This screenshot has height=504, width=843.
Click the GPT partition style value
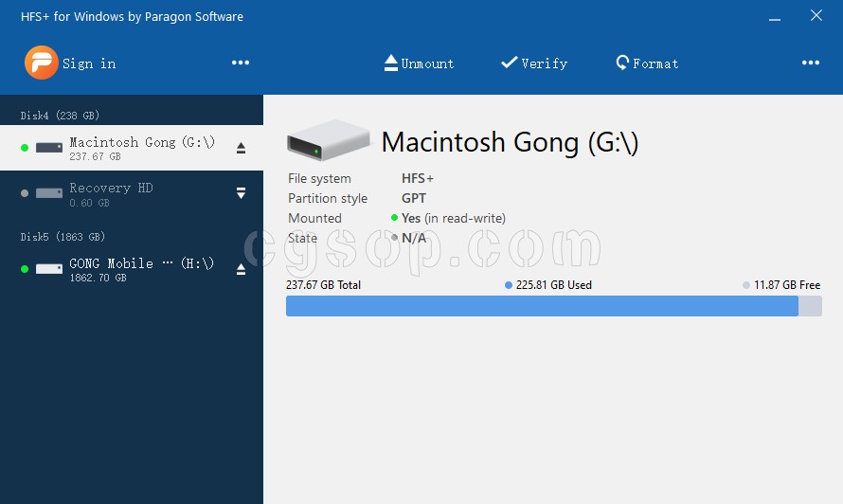tap(413, 198)
